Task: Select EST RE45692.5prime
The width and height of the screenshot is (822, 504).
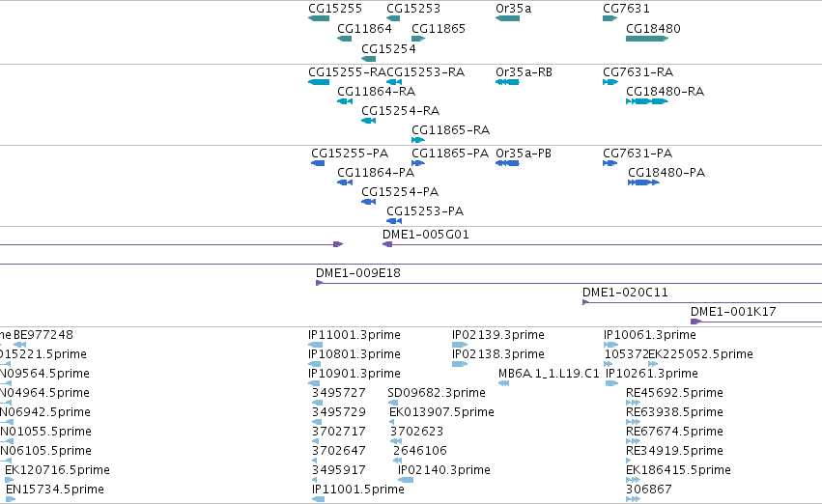Action: [634, 403]
